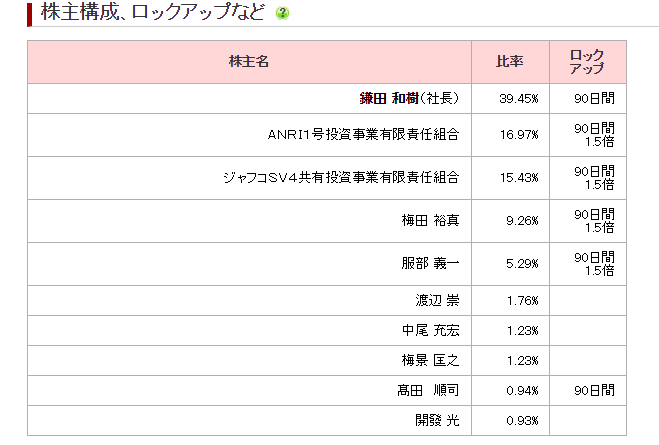Click the 比率 column header
Screen dimensions: 659x445
(510, 62)
